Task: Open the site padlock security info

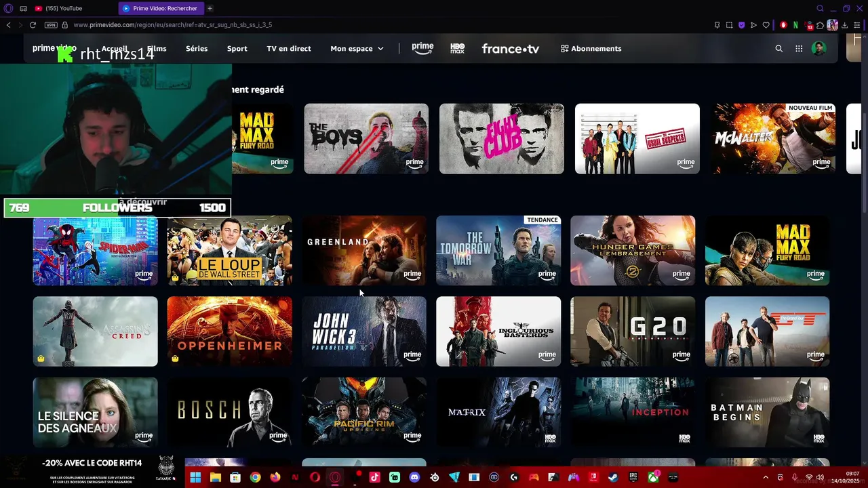Action: (64, 25)
